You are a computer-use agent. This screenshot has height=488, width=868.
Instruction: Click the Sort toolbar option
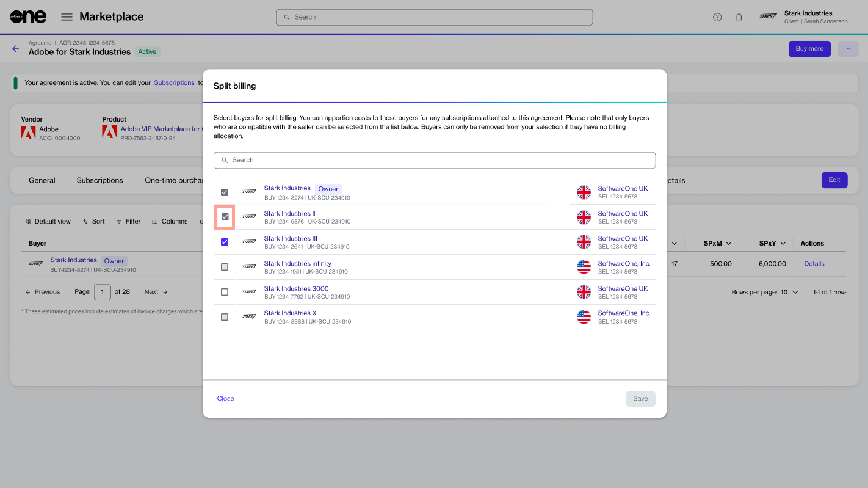(x=93, y=222)
